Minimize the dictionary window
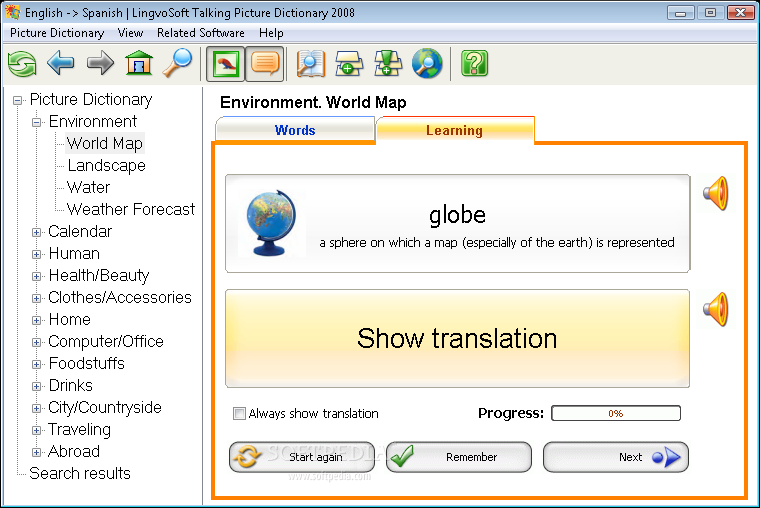 coord(681,13)
